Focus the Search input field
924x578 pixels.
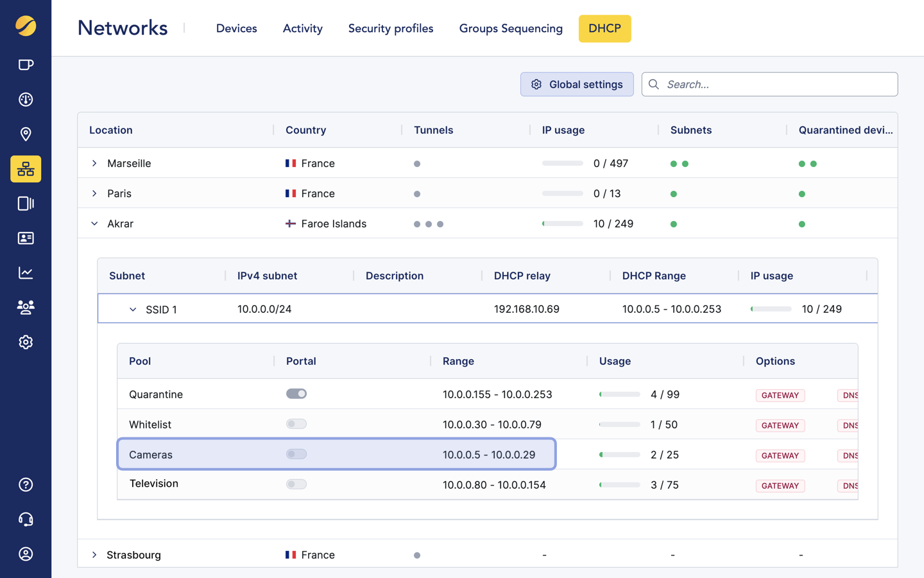(776, 84)
